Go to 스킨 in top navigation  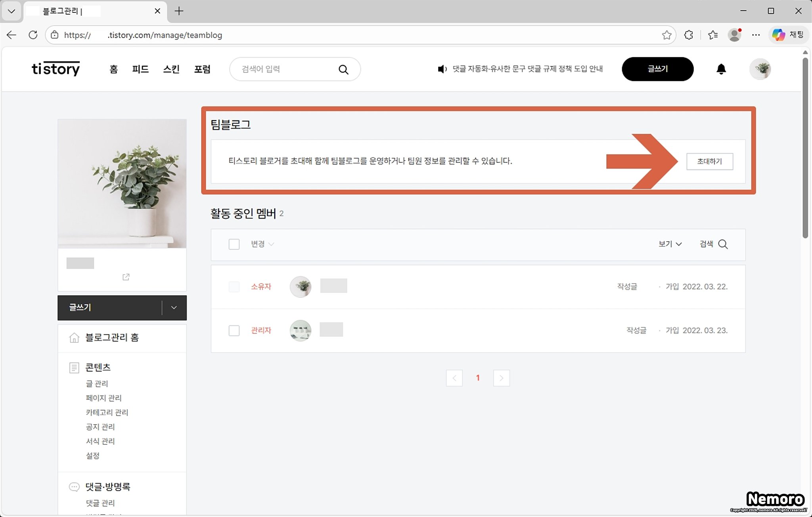(x=171, y=69)
